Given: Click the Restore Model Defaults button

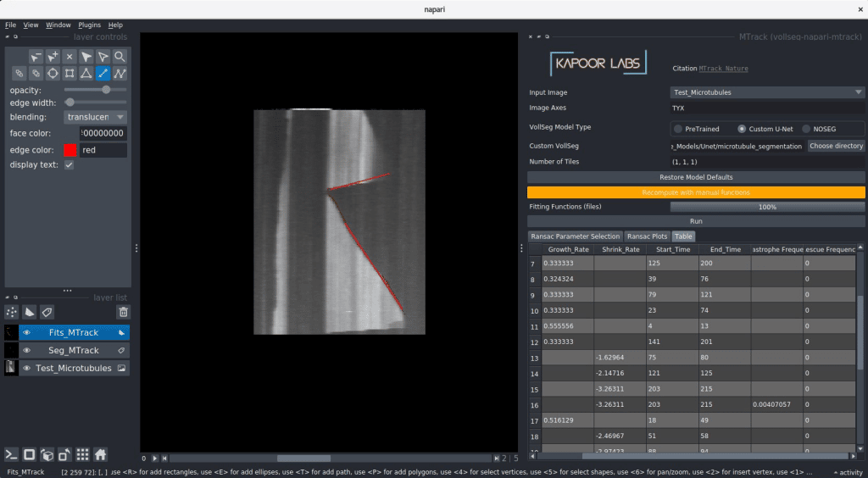Looking at the screenshot, I should [x=696, y=177].
